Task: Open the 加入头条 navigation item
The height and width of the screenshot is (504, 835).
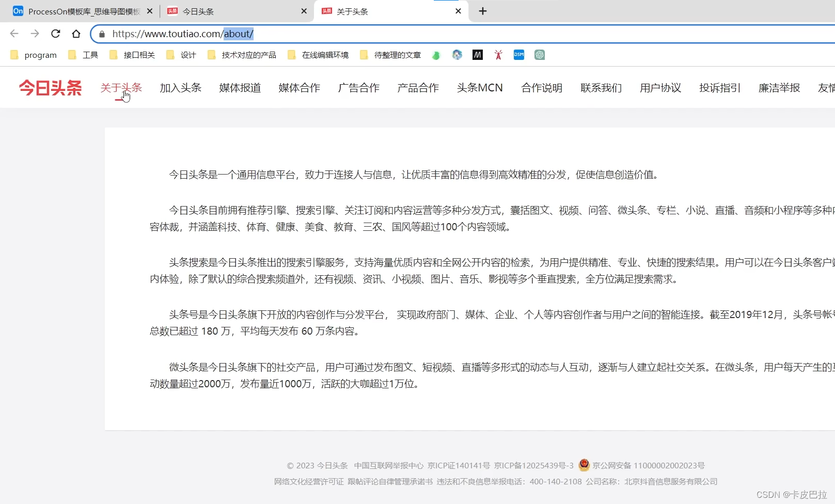Action: pyautogui.click(x=181, y=88)
